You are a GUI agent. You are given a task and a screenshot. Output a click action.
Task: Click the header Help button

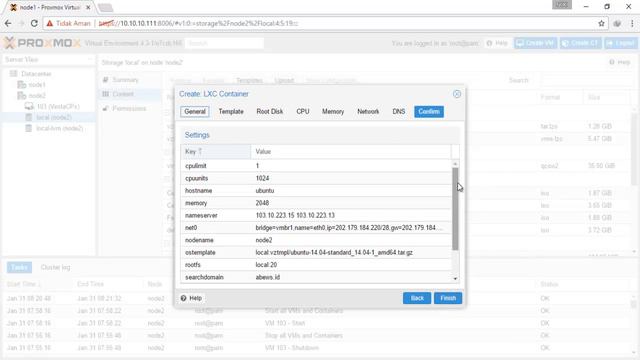click(497, 43)
